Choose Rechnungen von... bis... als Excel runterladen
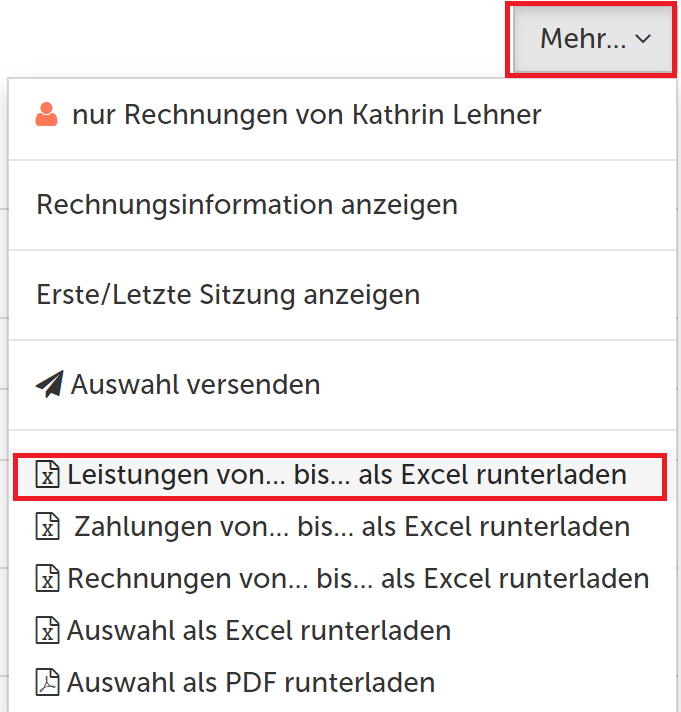Screen dimensions: 681x712 tap(358, 579)
